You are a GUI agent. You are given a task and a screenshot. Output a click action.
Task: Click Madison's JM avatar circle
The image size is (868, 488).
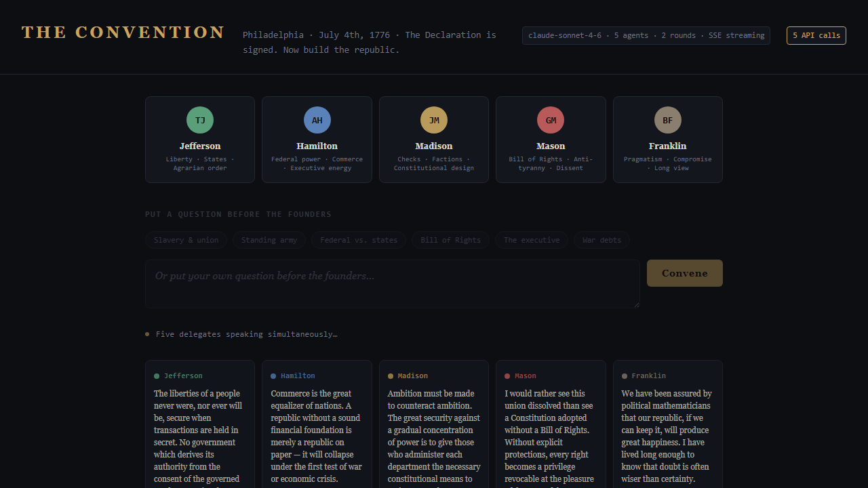pyautogui.click(x=434, y=120)
